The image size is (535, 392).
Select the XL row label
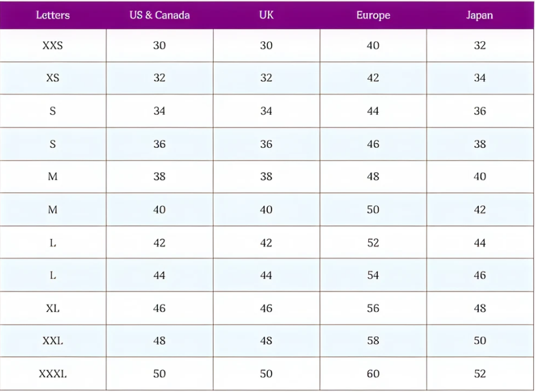pos(52,308)
